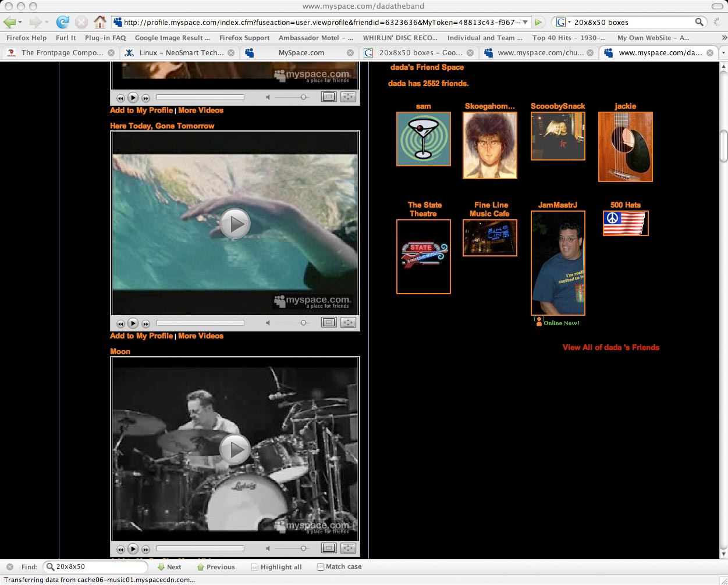728x585 pixels.
Task: Open The State Theatre profile picture
Action: point(424,256)
